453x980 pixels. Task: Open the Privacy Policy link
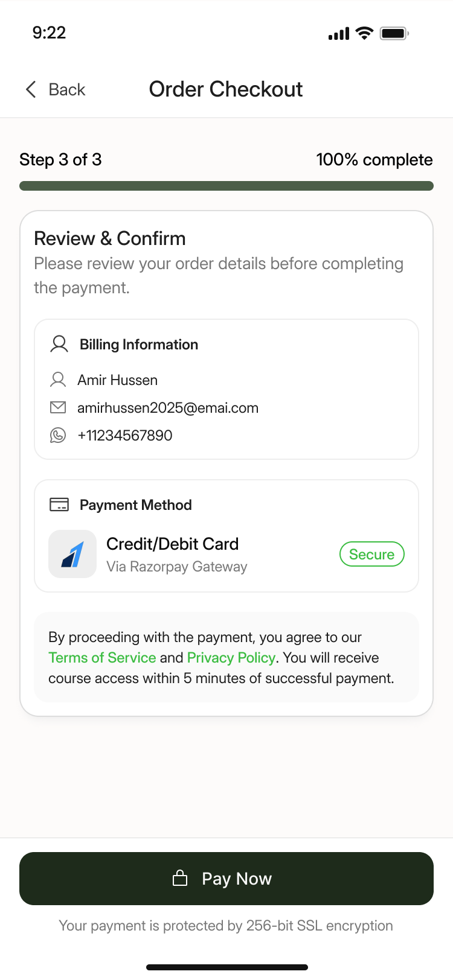click(231, 657)
